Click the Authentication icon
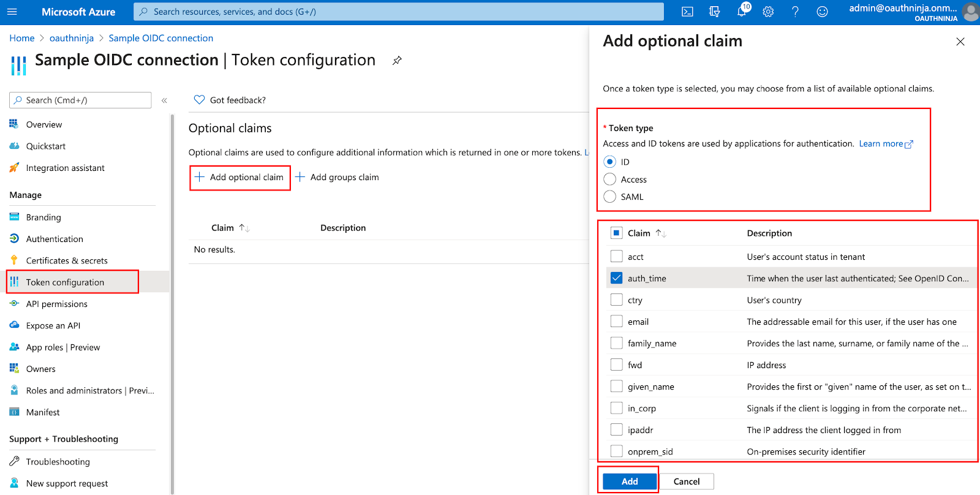This screenshot has height=495, width=980. pyautogui.click(x=14, y=238)
